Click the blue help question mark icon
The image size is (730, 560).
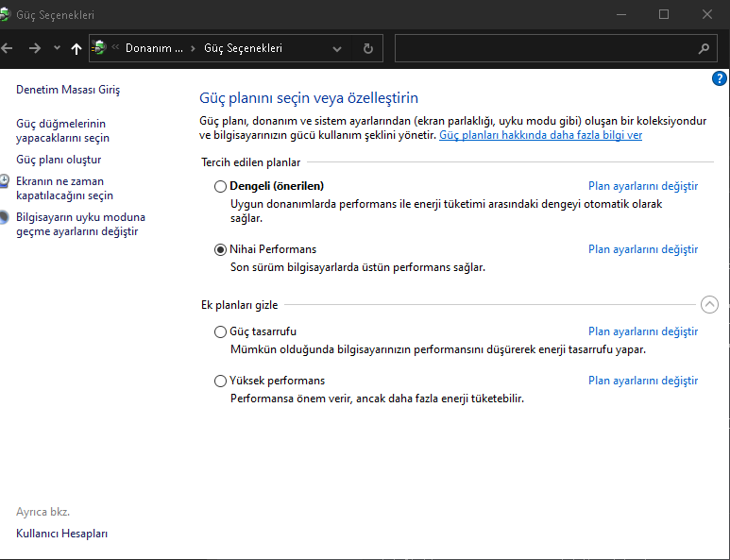pyautogui.click(x=720, y=78)
